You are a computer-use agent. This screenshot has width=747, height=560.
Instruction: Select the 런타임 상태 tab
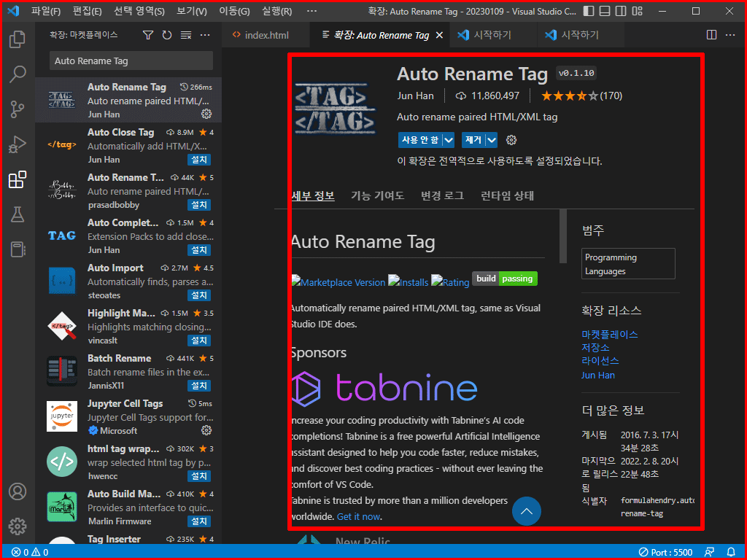point(508,195)
